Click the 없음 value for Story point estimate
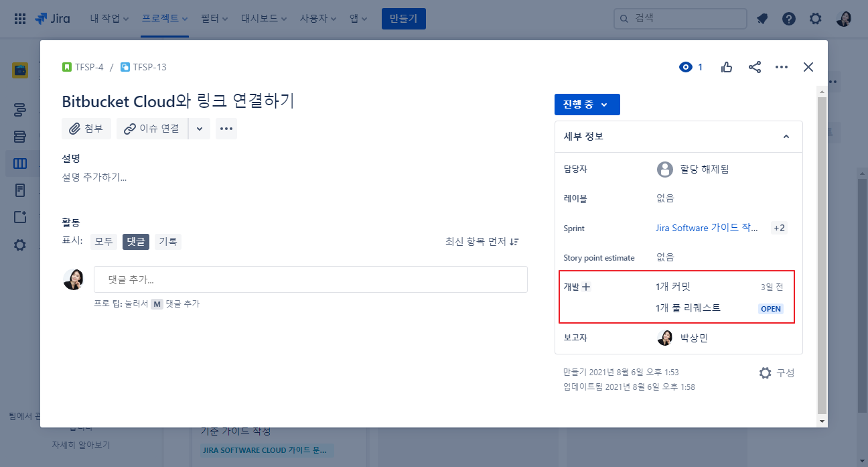Screen dimensions: 868x467 (x=665, y=257)
